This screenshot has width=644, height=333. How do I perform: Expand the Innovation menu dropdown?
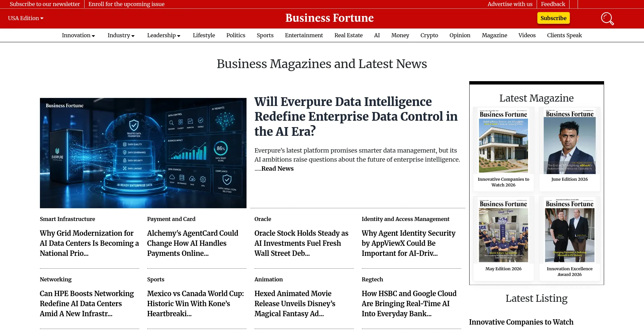pos(78,35)
